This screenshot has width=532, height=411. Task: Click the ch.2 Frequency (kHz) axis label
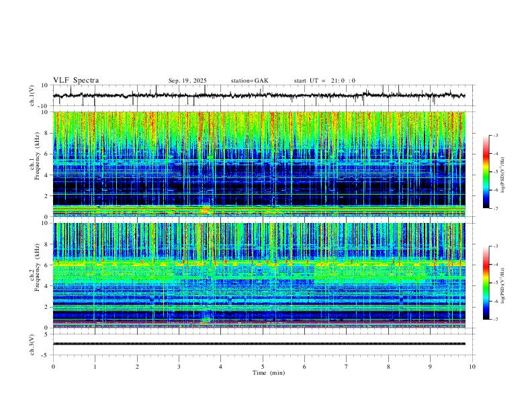click(x=37, y=267)
